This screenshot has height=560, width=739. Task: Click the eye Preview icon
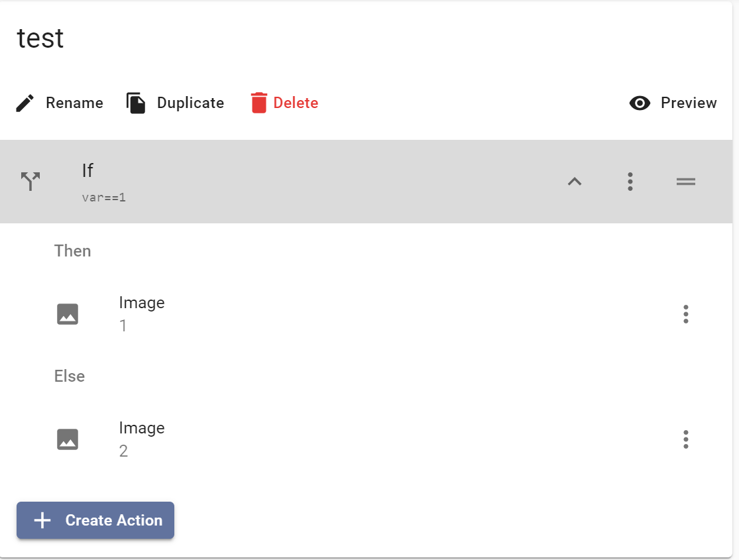640,103
